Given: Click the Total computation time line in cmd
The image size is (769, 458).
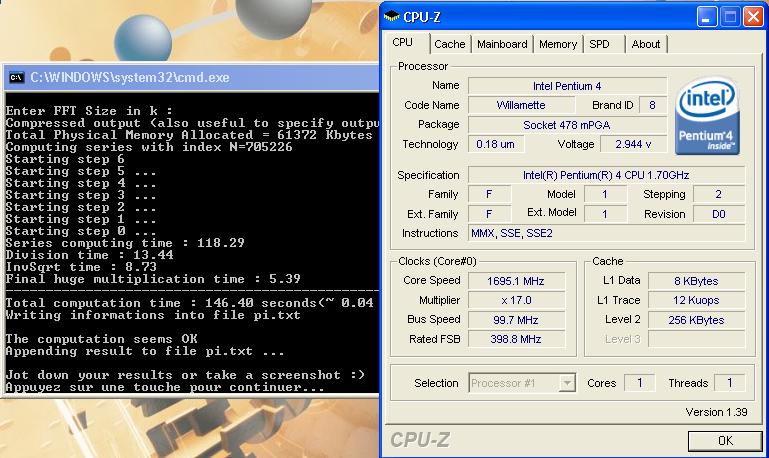Looking at the screenshot, I should [189, 303].
